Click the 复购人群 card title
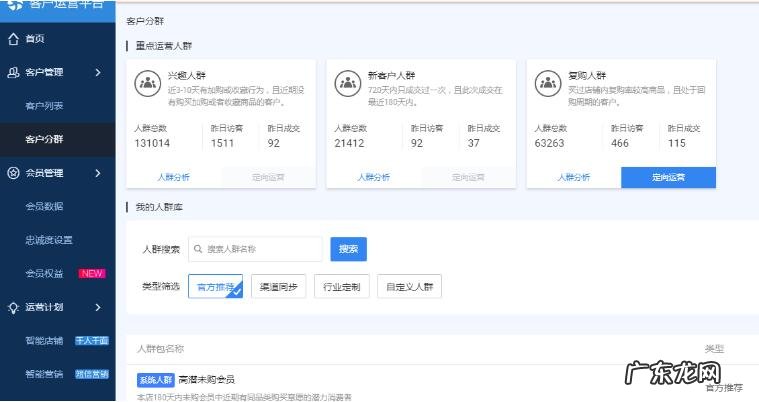Viewport: 759px width, 402px height. [587, 76]
